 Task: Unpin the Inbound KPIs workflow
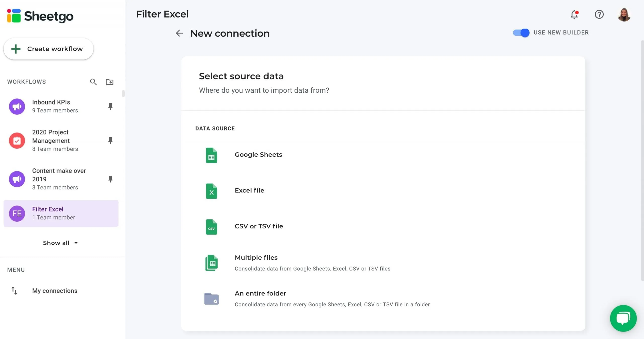110,106
